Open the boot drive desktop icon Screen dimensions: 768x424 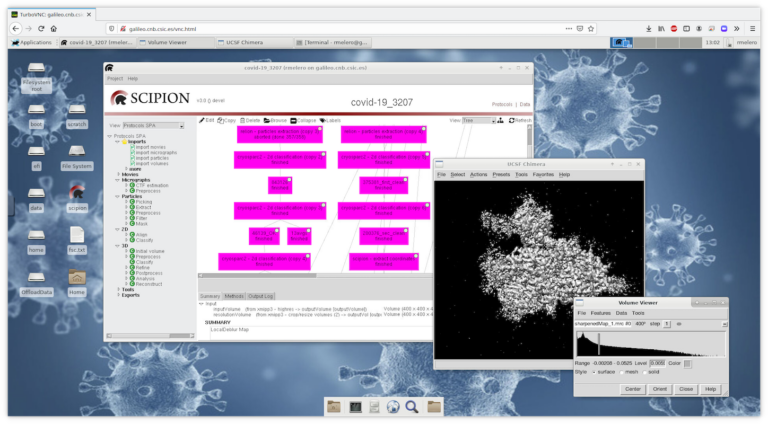coord(36,109)
